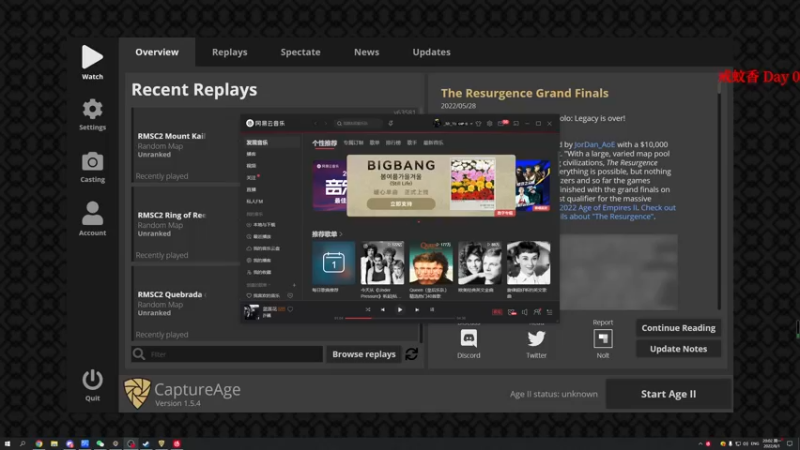Open the daily recommendation calendar tile

click(334, 263)
